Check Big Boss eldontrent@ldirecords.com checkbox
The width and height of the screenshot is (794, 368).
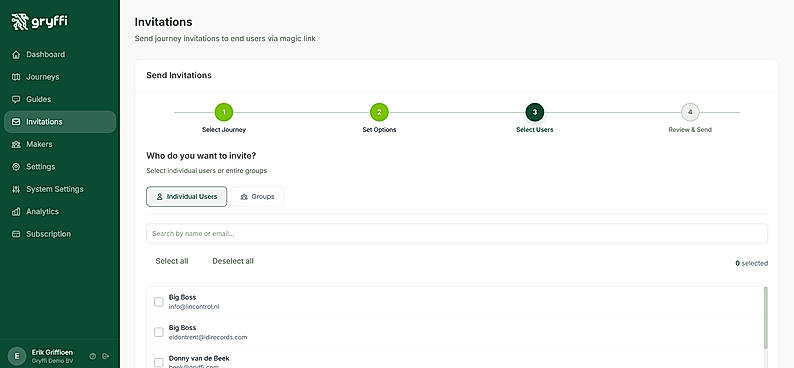[158, 332]
